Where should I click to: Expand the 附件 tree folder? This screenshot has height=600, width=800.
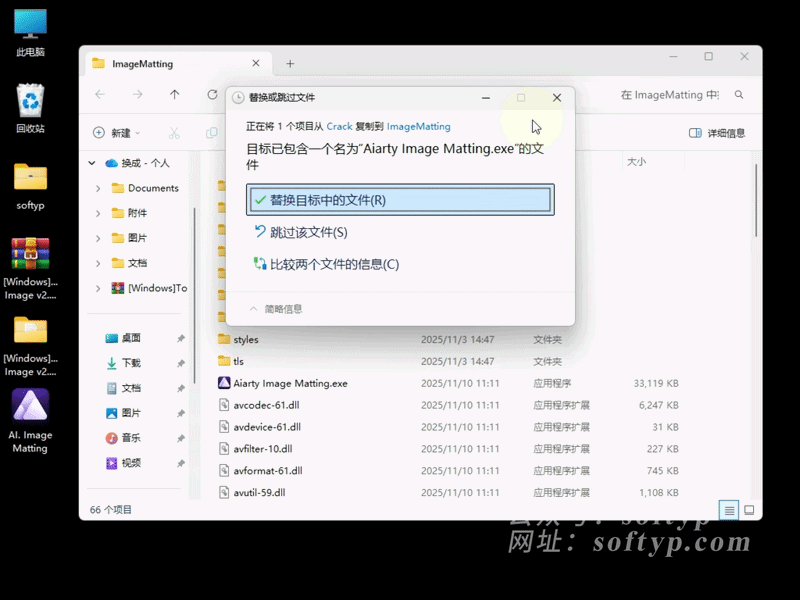pyautogui.click(x=98, y=213)
